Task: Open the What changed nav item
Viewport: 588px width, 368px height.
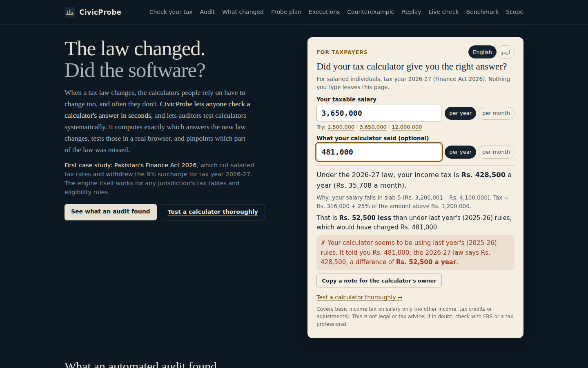Action: point(243,12)
